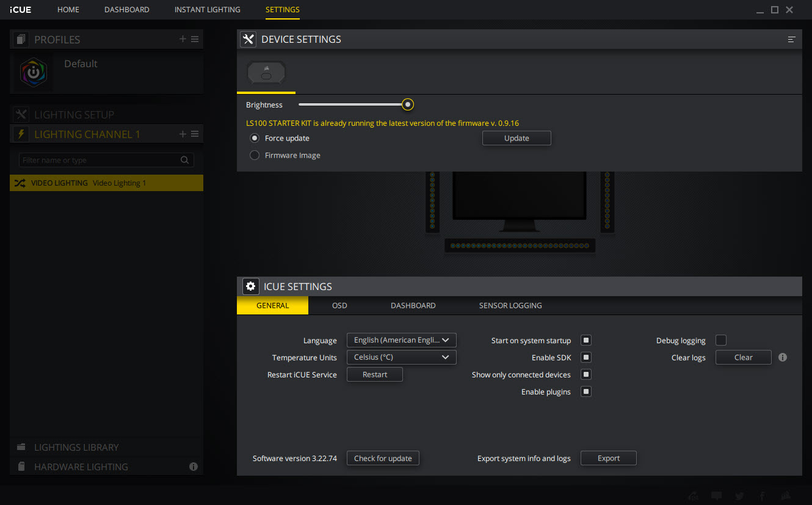Screen dimensions: 812x505
Task: Select the Video Lighting 1 effect row
Action: [x=106, y=183]
